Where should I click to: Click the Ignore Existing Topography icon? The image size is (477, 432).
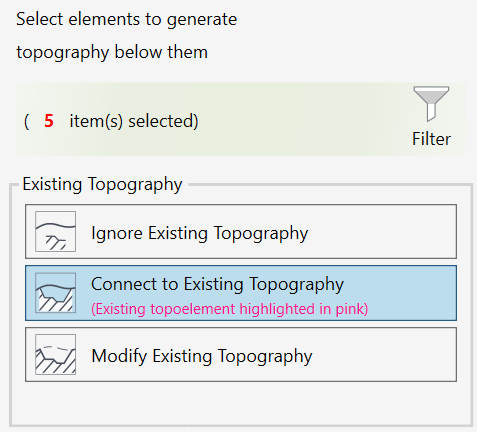pos(56,231)
